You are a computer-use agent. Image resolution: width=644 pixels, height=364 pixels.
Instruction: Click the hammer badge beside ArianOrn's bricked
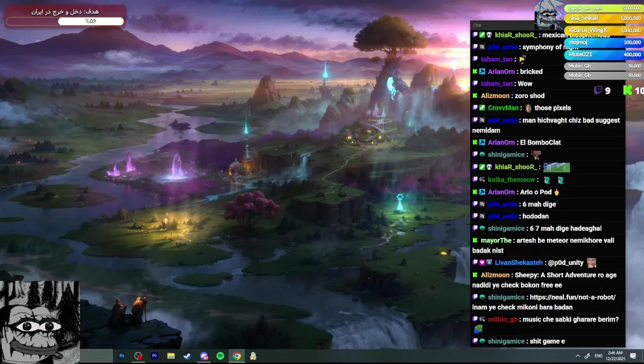[482, 71]
